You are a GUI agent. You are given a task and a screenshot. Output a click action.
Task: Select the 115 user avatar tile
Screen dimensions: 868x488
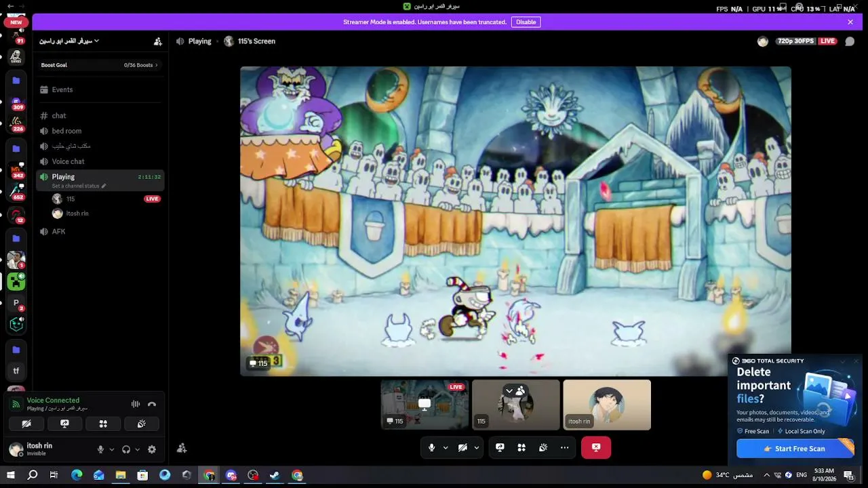click(x=516, y=405)
